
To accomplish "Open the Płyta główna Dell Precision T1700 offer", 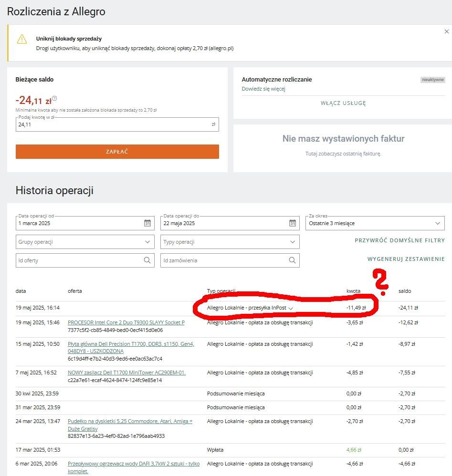I will coord(131,348).
